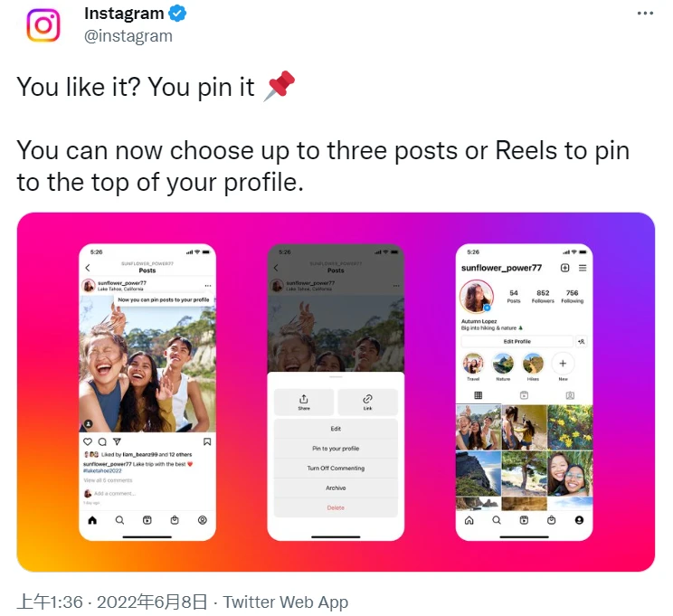Tap the Share button in the action sheet

[304, 403]
